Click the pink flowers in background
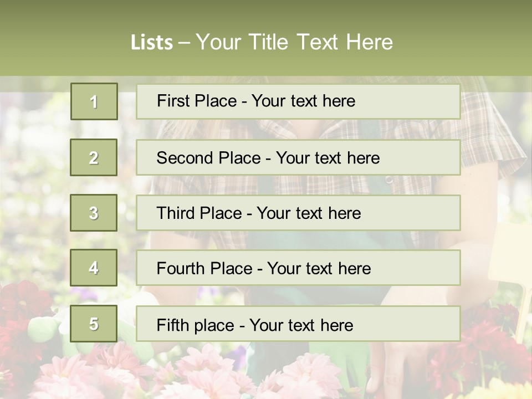Screen dimensions: 532x399 click(x=190, y=373)
